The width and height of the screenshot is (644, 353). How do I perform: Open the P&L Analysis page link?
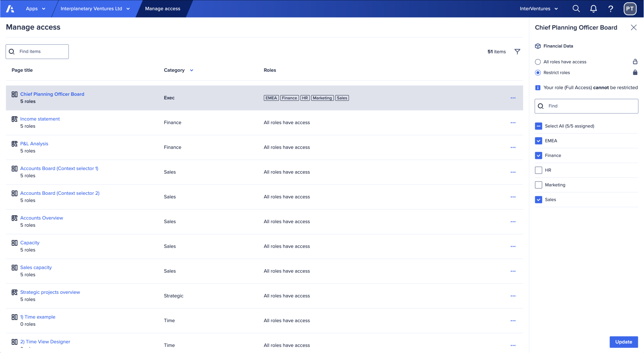click(34, 143)
